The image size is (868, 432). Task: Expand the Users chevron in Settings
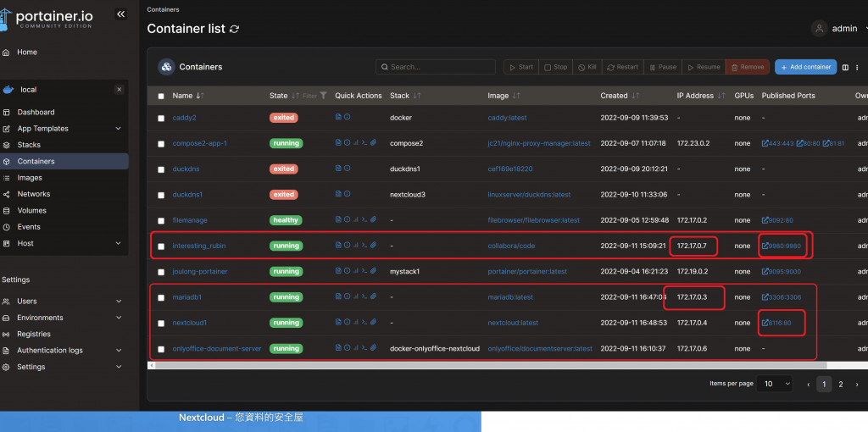[119, 302]
